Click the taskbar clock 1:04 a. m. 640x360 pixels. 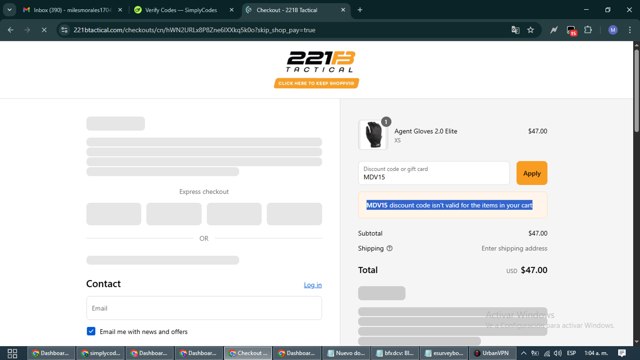coord(596,353)
